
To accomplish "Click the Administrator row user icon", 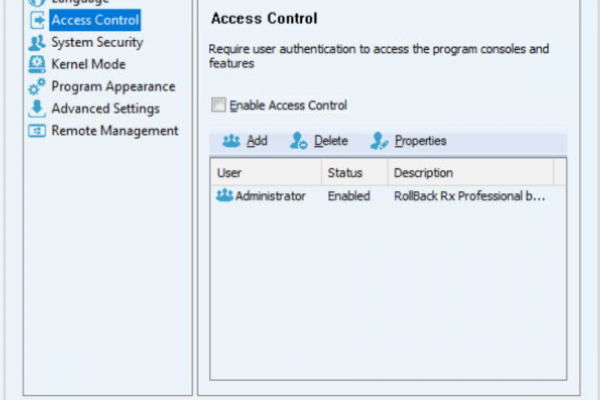I will 225,196.
